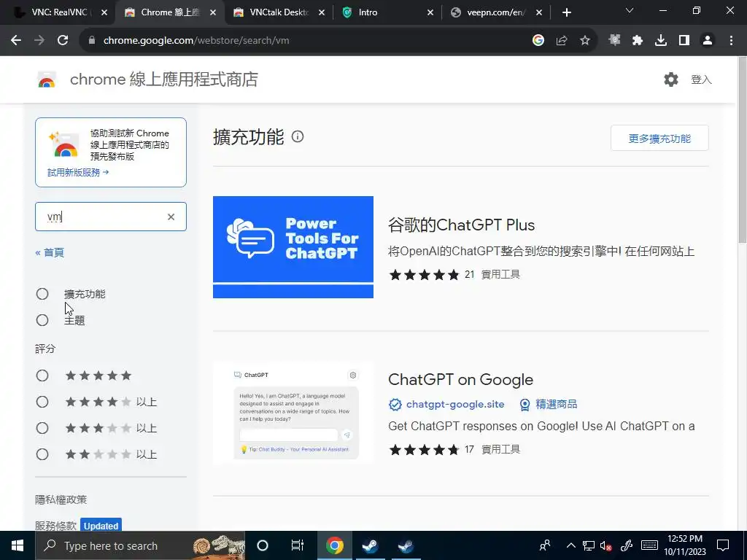
Task: Reload the page with the refresh icon
Action: coord(63,41)
